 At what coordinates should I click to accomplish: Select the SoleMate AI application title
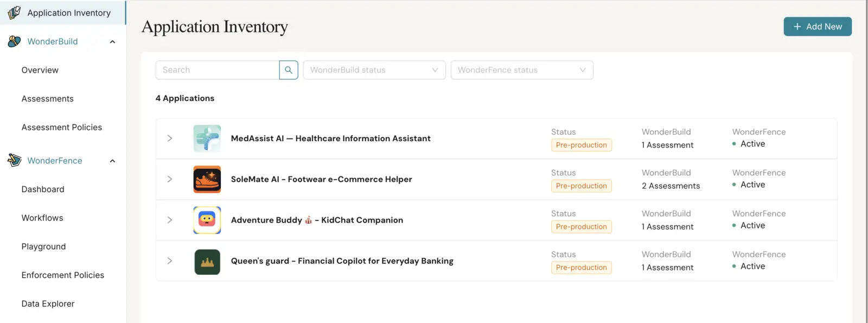pos(322,179)
